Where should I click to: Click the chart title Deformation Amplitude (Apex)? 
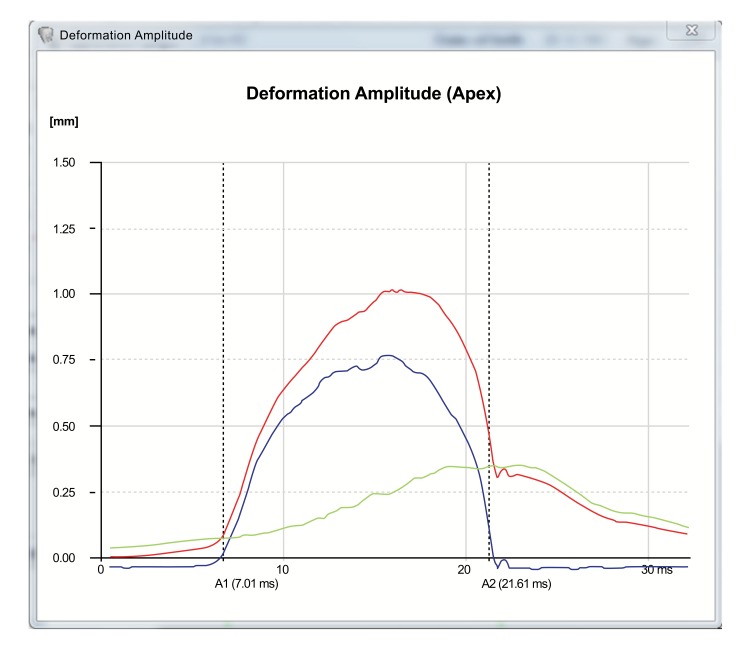click(374, 93)
